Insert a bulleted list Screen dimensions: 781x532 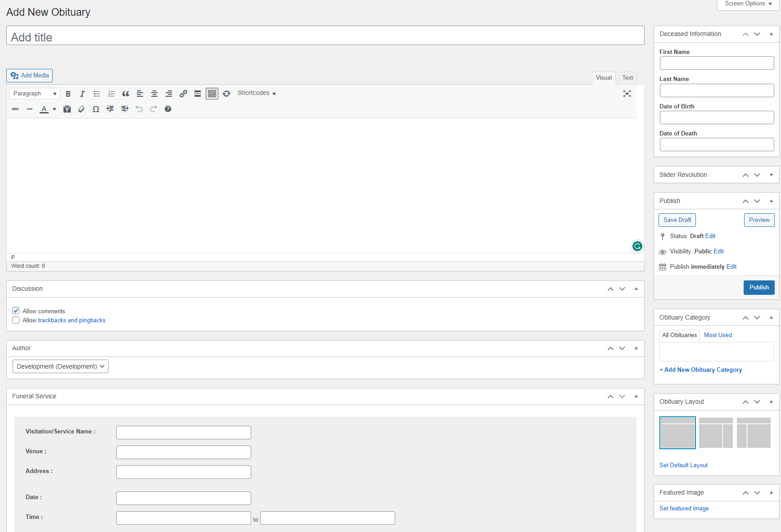97,94
